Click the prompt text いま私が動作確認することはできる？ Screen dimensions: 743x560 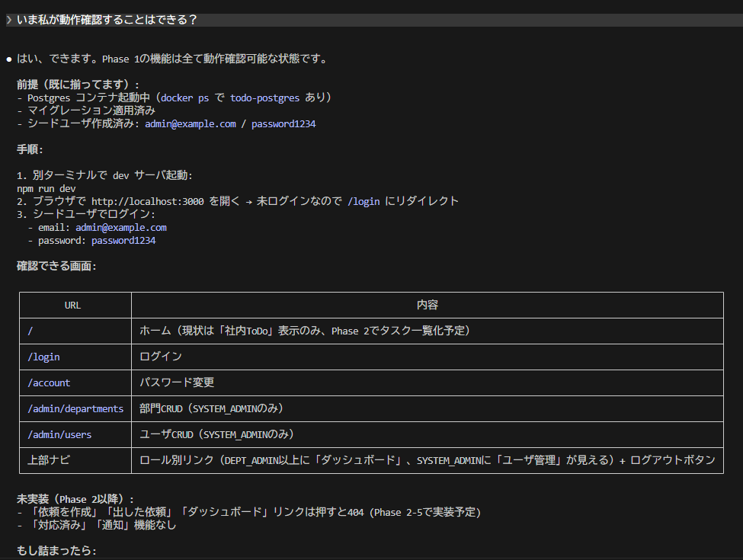(107, 20)
